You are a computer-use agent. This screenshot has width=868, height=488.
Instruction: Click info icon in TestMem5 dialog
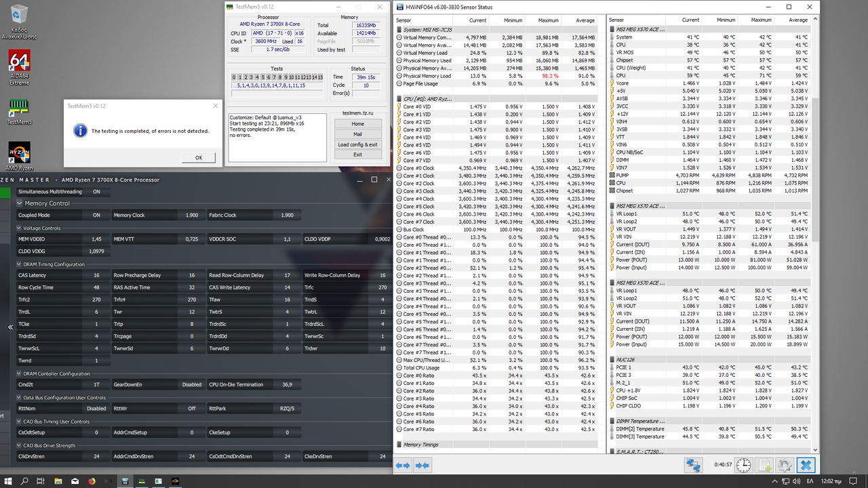point(79,130)
